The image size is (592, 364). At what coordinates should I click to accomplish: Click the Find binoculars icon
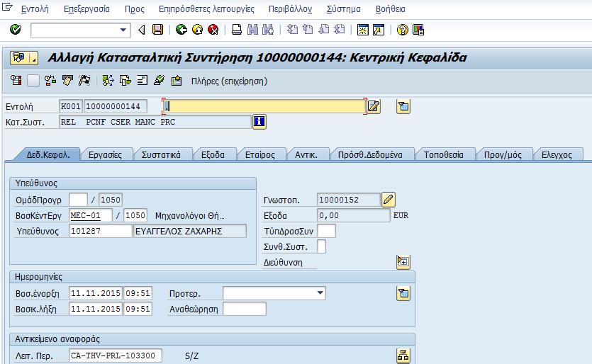click(252, 30)
